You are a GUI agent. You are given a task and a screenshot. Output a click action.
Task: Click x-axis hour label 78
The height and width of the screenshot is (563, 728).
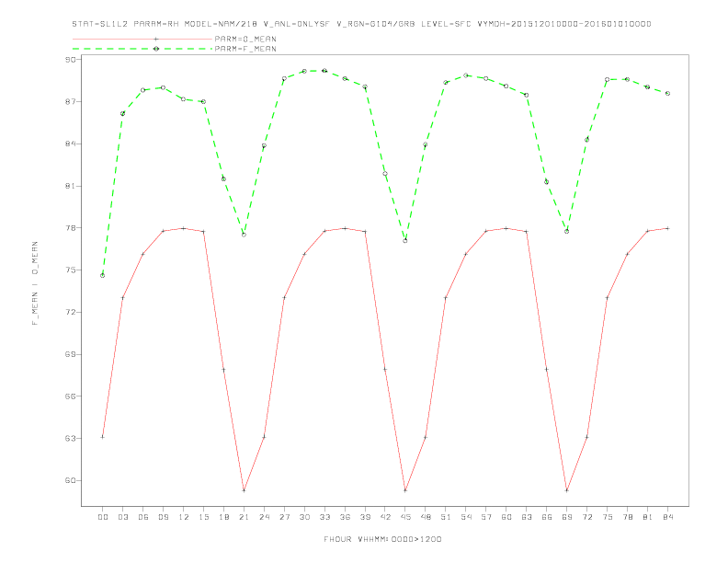628,517
